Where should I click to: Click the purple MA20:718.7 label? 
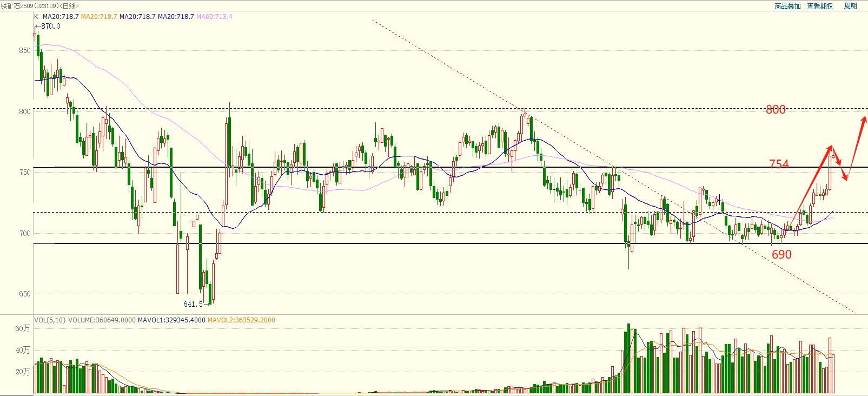point(137,17)
